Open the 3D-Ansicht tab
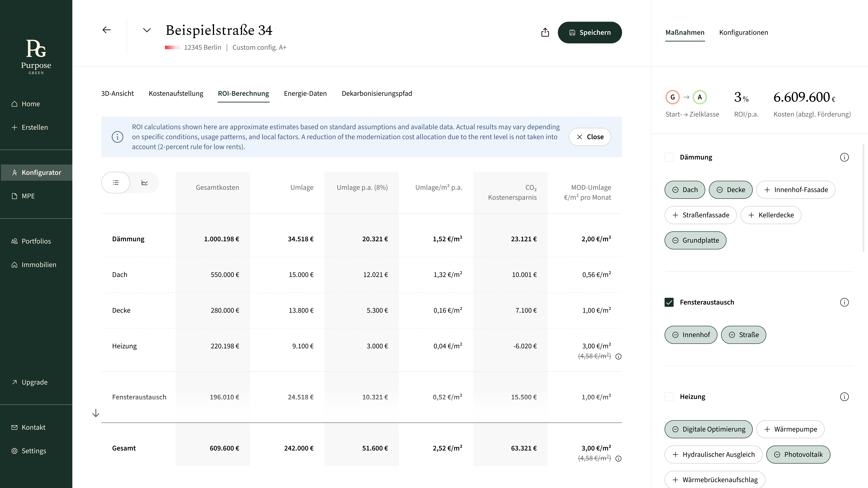868x488 pixels. [x=117, y=94]
